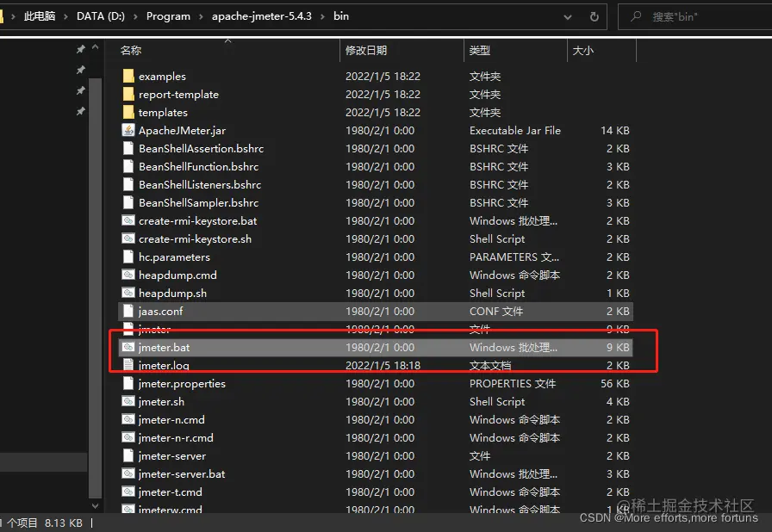Screen dimensions: 772x532
Task: Select the file name heapdump.cmd
Action: coord(177,275)
